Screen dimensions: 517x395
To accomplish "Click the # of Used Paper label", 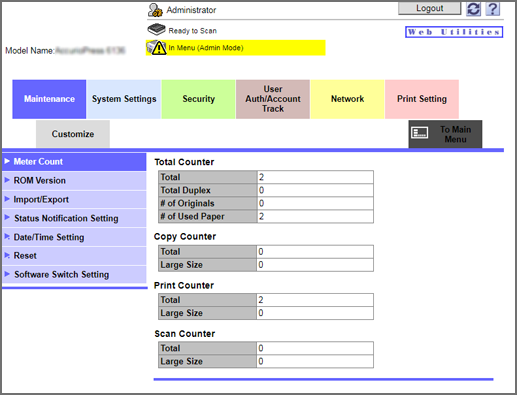I will [x=192, y=216].
